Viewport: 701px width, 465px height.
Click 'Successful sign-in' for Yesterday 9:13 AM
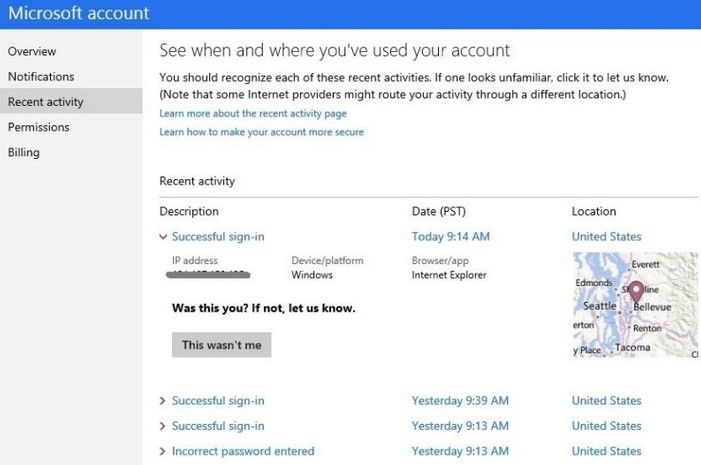coord(218,426)
